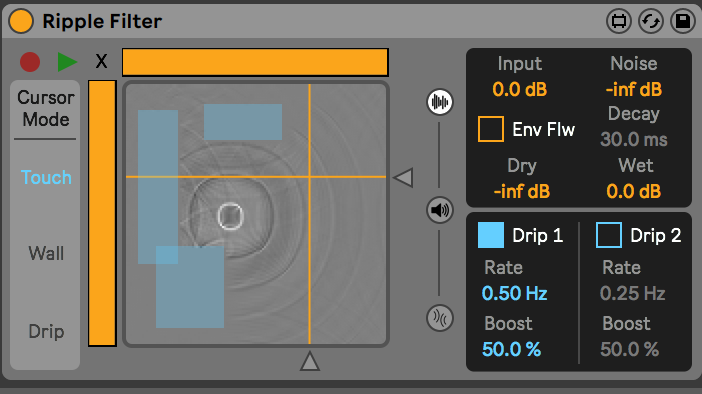This screenshot has height=394, width=702.
Task: Click the hot-swap preset icon
Action: [x=651, y=21]
